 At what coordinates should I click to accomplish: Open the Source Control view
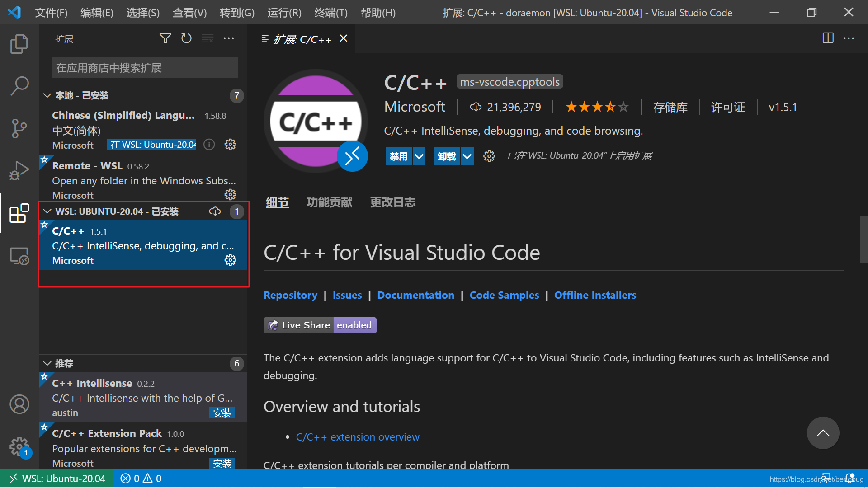click(x=19, y=128)
